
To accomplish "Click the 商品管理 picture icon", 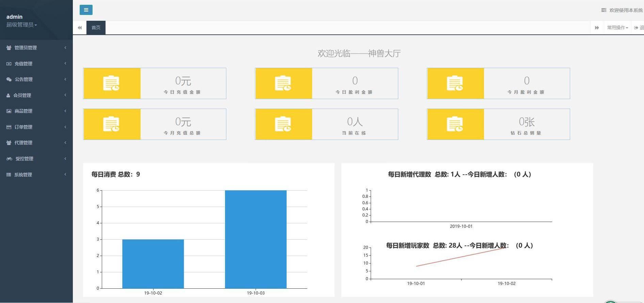I will pyautogui.click(x=9, y=111).
